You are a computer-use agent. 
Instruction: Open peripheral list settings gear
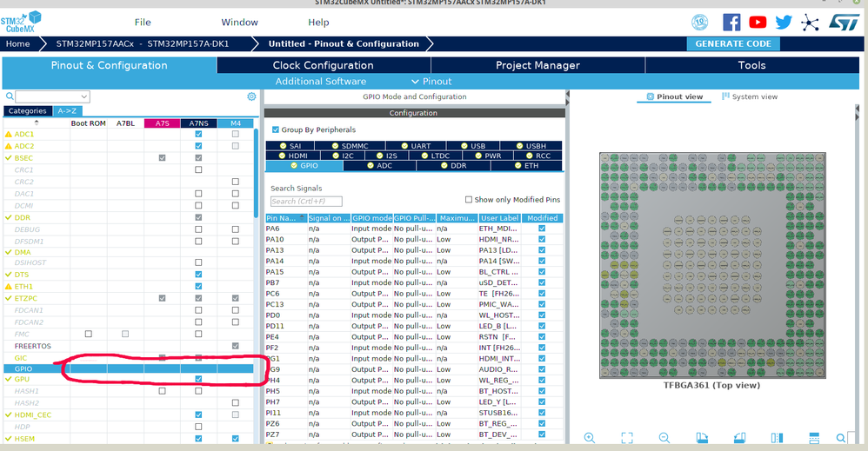(x=251, y=96)
